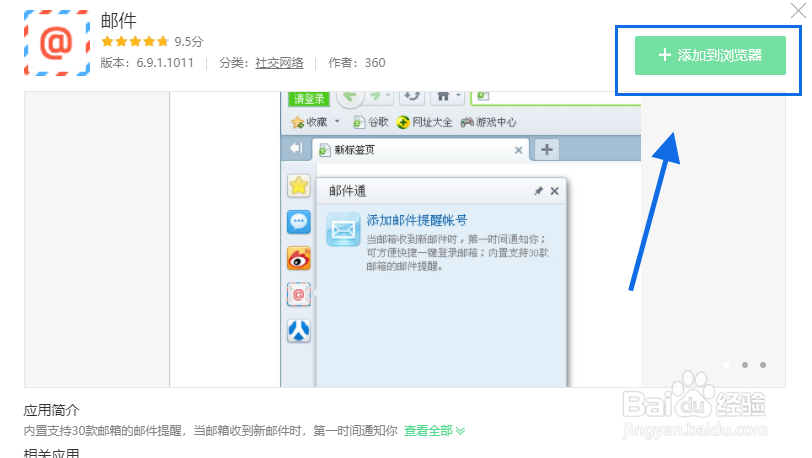Select the third carousel dot
This screenshot has height=458, width=812.
pos(763,365)
